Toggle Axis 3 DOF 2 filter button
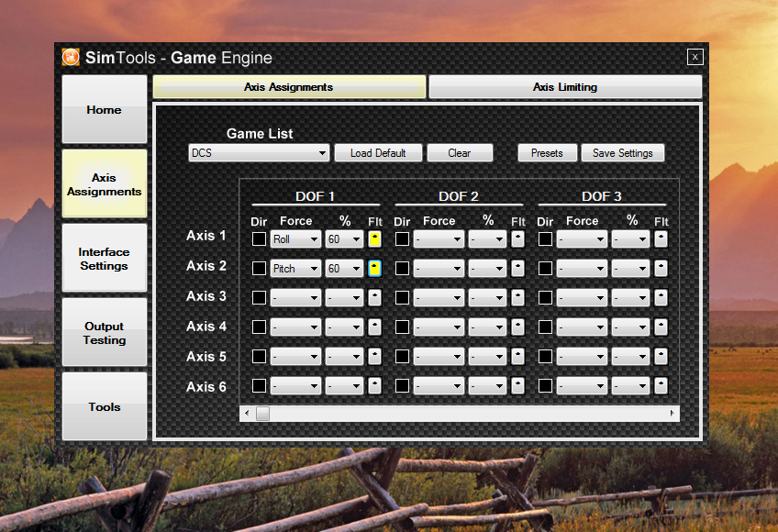The height and width of the screenshot is (532, 778). coord(517,298)
